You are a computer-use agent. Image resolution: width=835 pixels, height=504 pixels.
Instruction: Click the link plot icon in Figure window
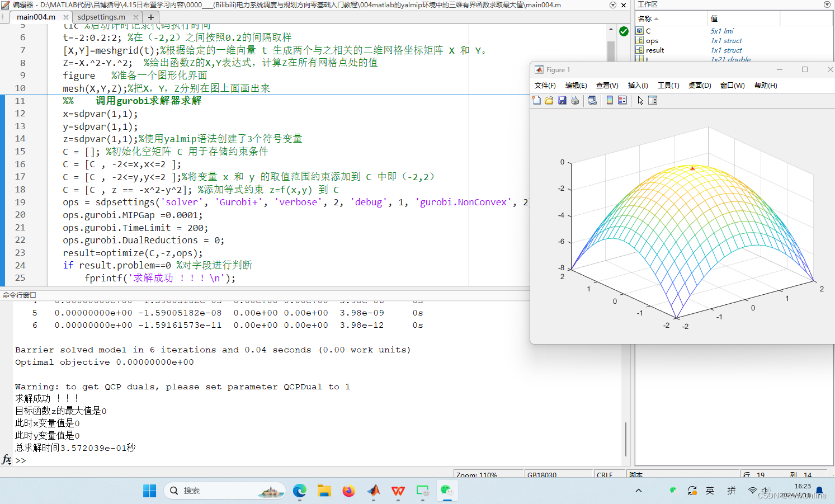[591, 100]
